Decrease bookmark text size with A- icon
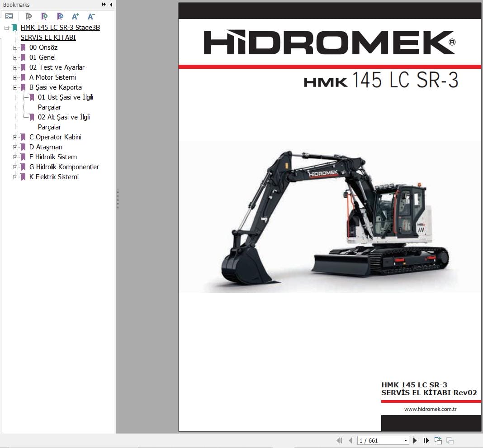Viewport: 483px width, 448px height. [91, 16]
